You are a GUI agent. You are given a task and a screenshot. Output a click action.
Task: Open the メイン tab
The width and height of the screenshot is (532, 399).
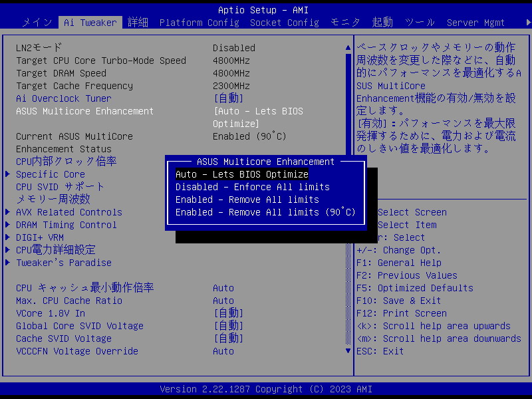[x=37, y=23]
